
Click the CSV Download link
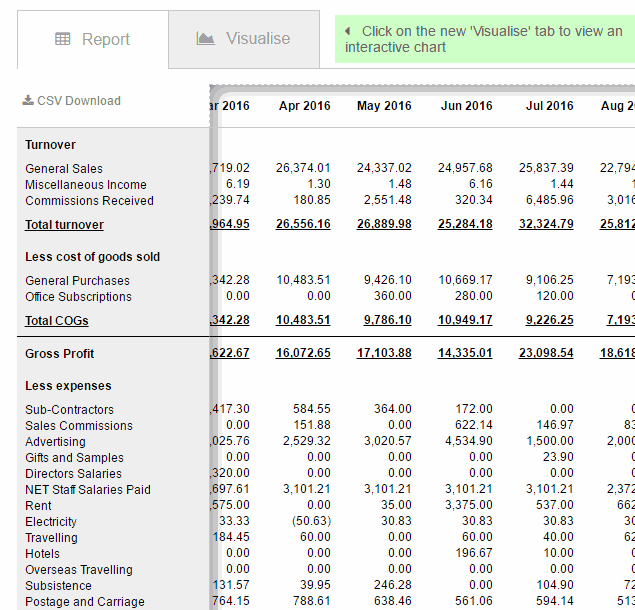pyautogui.click(x=72, y=100)
